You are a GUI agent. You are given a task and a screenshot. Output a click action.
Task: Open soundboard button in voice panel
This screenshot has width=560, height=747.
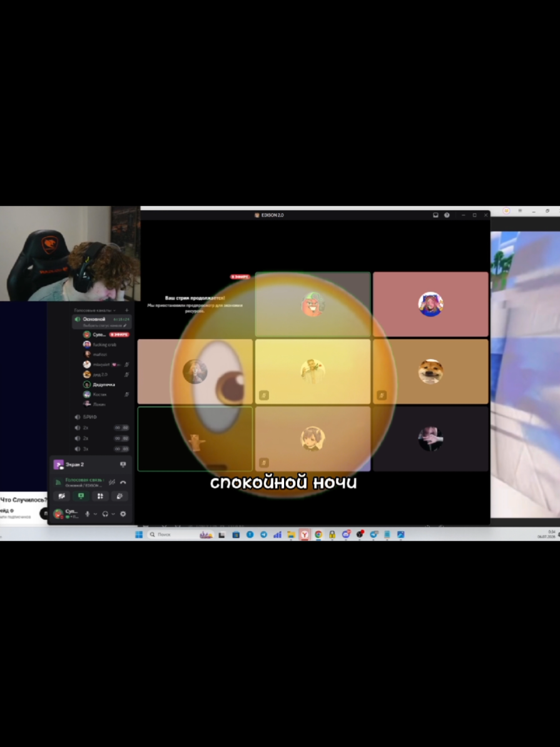coord(120,496)
